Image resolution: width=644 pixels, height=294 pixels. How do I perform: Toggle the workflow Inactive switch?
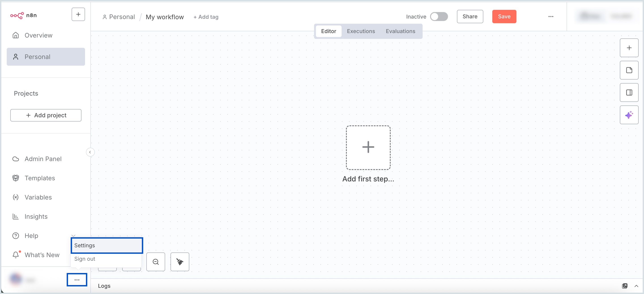(439, 17)
